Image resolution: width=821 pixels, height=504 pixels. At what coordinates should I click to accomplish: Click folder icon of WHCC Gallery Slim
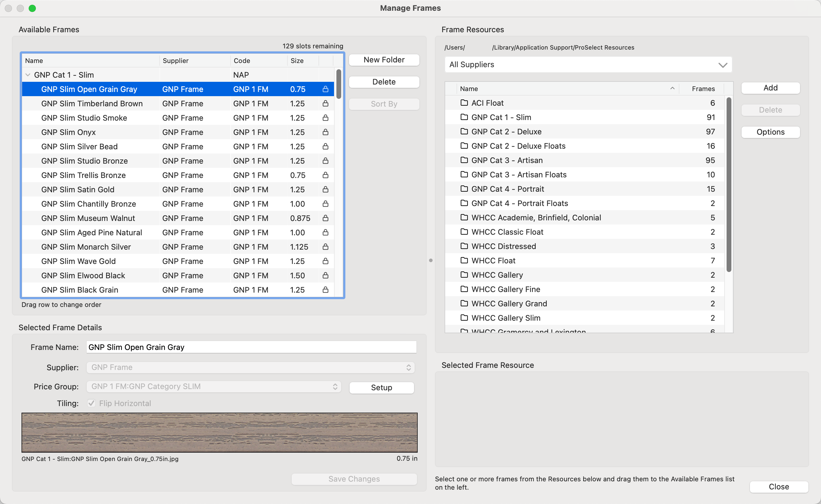pyautogui.click(x=464, y=318)
